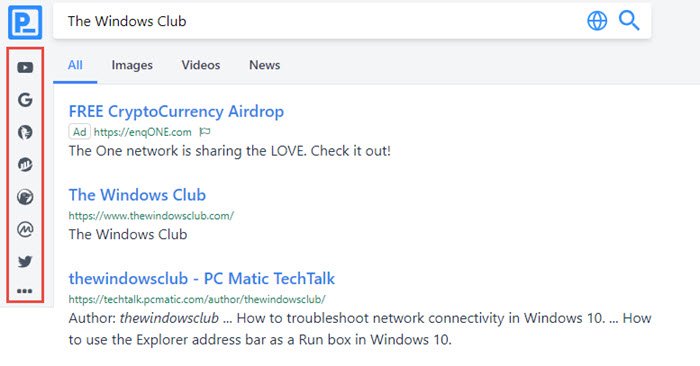
Task: Click the magnifying glass search button
Action: [x=629, y=21]
